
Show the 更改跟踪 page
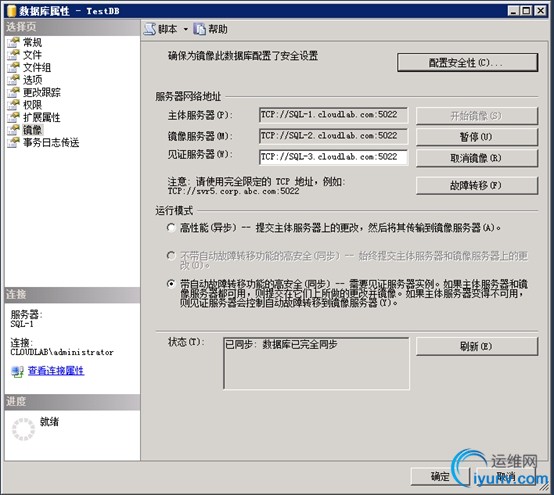42,92
